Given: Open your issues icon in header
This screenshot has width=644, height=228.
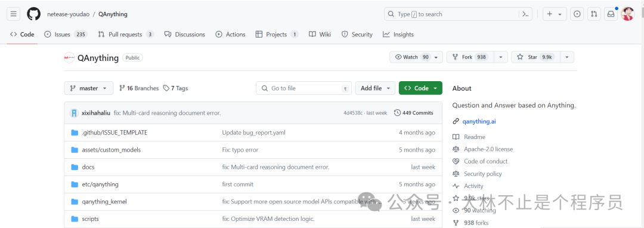Looking at the screenshot, I should (577, 14).
